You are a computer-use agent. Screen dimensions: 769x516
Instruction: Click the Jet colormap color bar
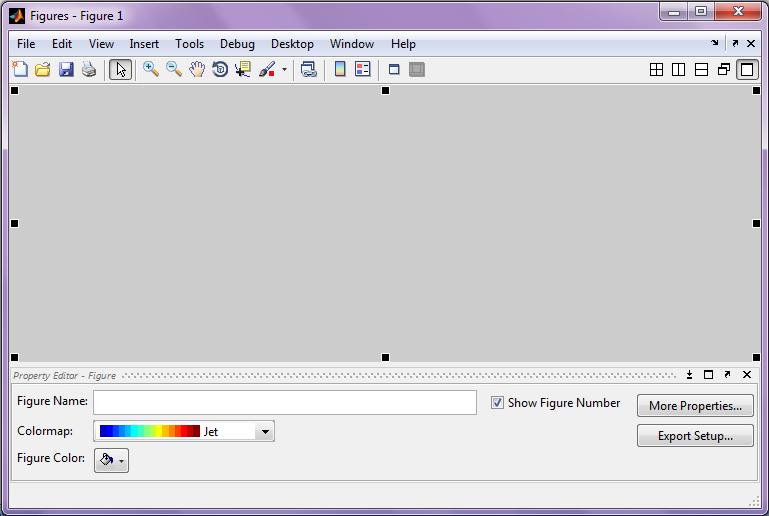tap(150, 431)
